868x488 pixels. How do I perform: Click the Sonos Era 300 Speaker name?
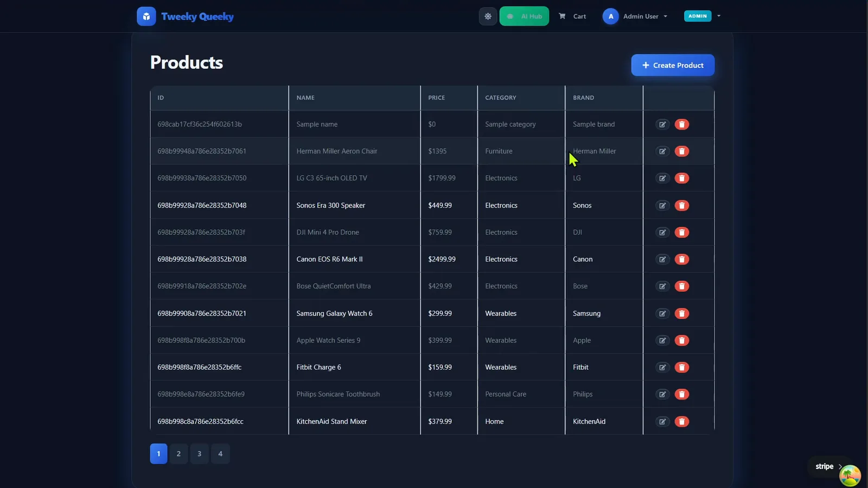click(x=330, y=206)
